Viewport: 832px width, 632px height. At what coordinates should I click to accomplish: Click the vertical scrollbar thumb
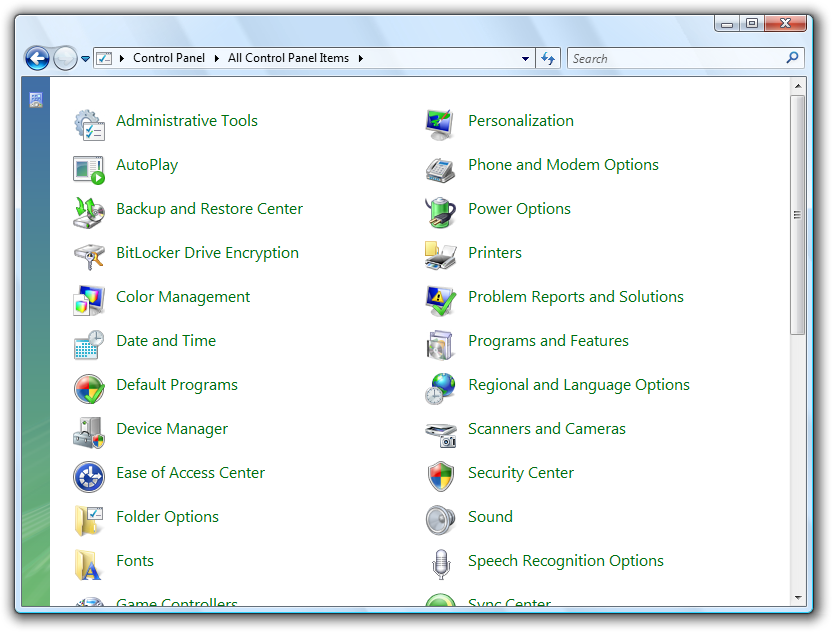[x=798, y=215]
